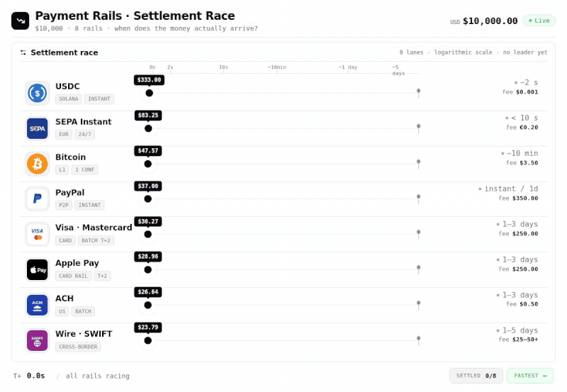Click the L1 tag under Bitcoin

[62, 169]
